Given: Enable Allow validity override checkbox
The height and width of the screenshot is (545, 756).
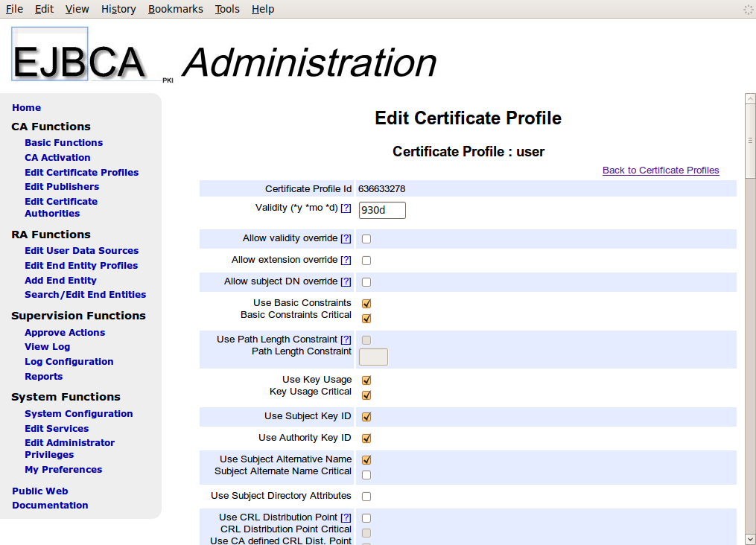Looking at the screenshot, I should coord(366,239).
